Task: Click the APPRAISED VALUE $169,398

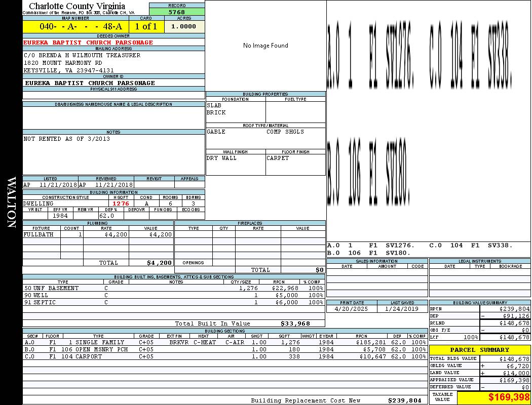Action: coord(514,380)
